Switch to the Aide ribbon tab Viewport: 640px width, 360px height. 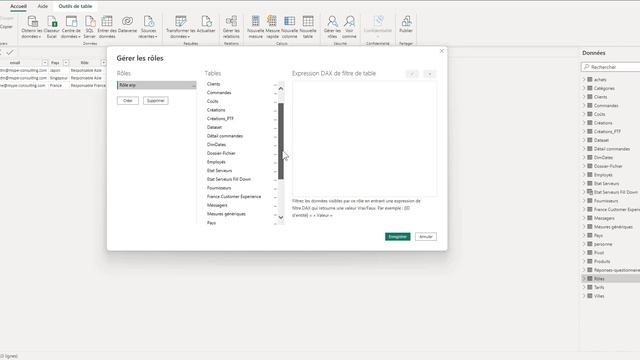(x=42, y=6)
